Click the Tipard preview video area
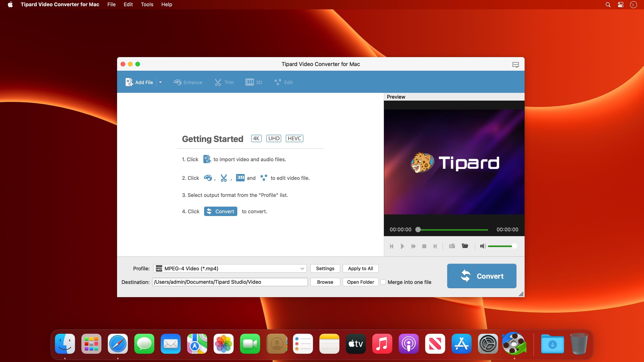The height and width of the screenshot is (362, 644). point(454,162)
